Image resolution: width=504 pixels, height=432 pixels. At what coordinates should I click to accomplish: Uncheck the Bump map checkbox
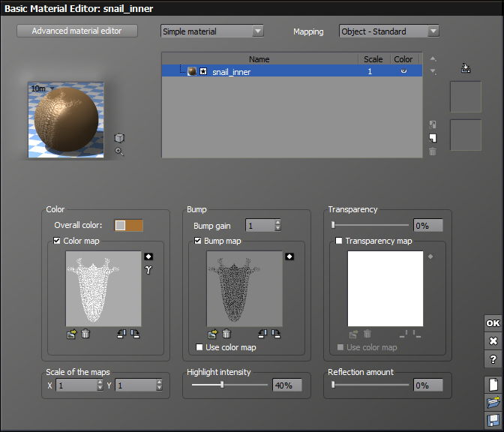coord(199,241)
